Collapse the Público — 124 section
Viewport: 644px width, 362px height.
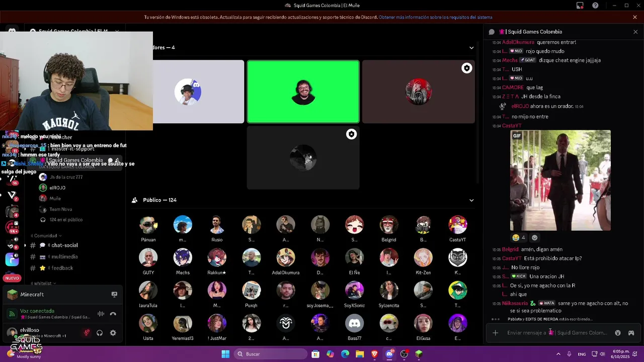pyautogui.click(x=471, y=200)
